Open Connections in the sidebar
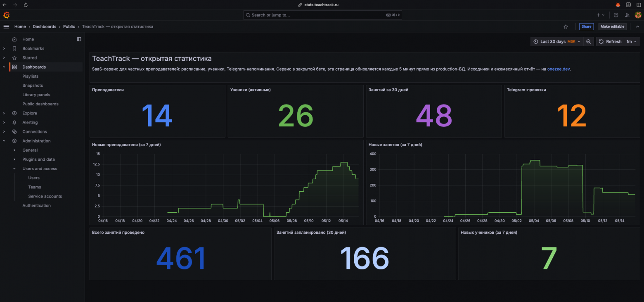644x302 pixels. pos(35,132)
